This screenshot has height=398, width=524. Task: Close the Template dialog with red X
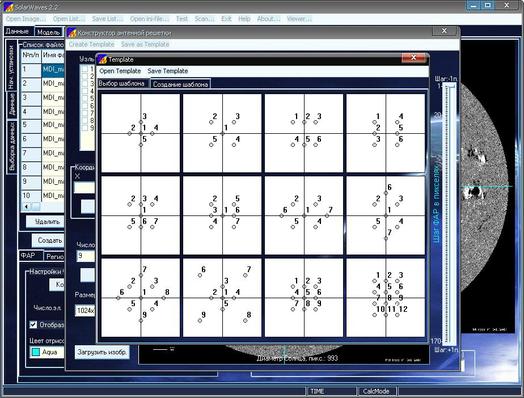click(414, 58)
